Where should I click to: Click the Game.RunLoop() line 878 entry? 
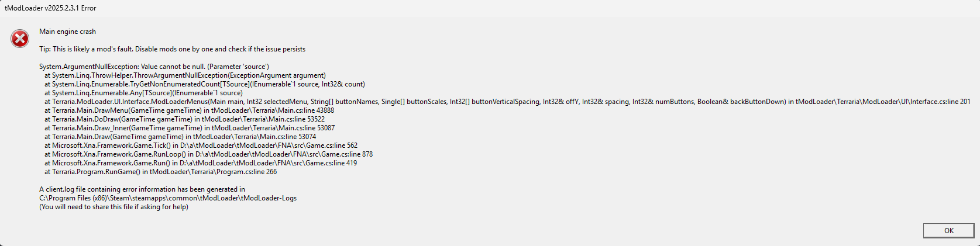click(208, 154)
